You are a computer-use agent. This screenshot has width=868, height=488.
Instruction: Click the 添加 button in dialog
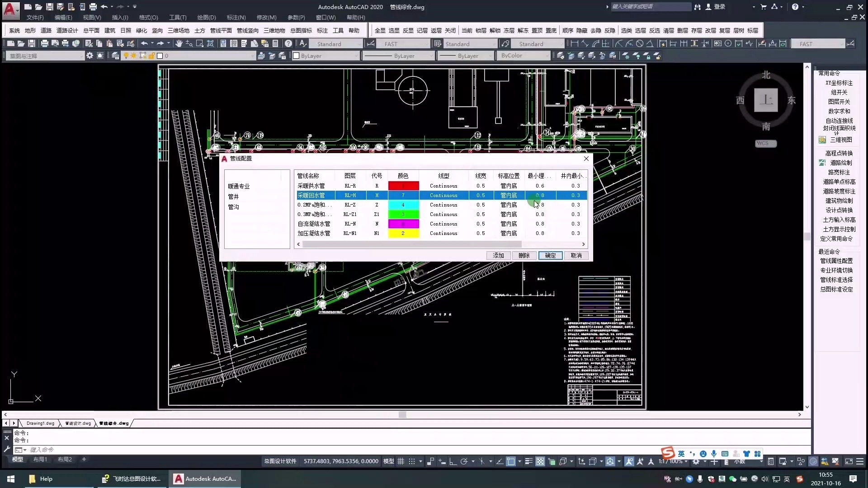coord(498,255)
